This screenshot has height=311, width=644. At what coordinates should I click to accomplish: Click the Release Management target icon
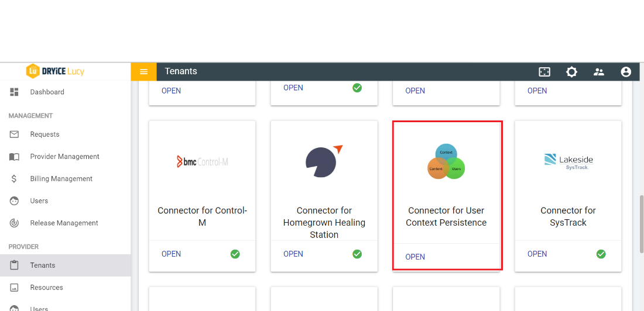click(x=15, y=223)
